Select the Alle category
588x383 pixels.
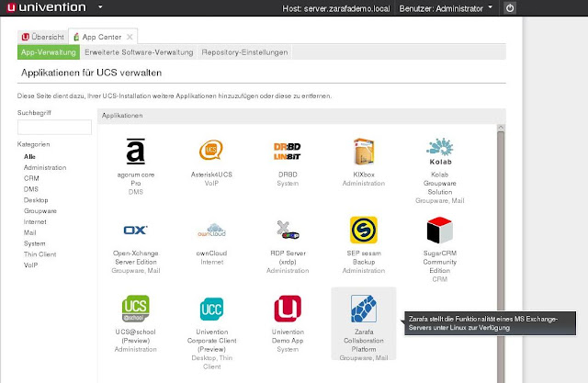[29, 156]
